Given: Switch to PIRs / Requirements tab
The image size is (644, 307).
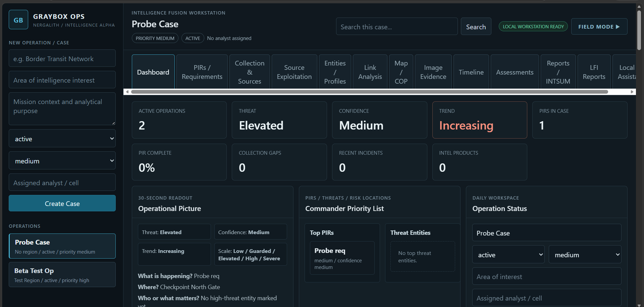Looking at the screenshot, I should point(202,72).
